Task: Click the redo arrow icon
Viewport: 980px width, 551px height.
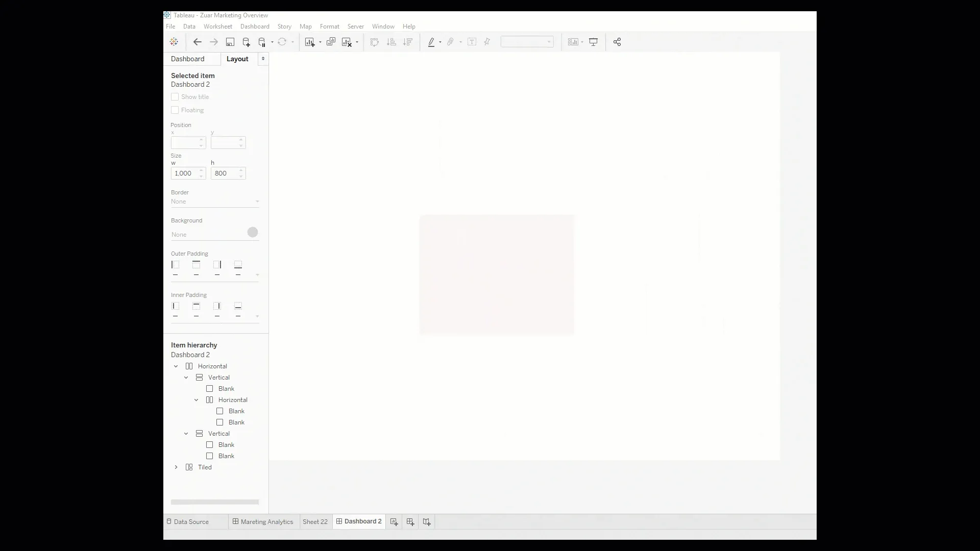Action: (x=213, y=42)
